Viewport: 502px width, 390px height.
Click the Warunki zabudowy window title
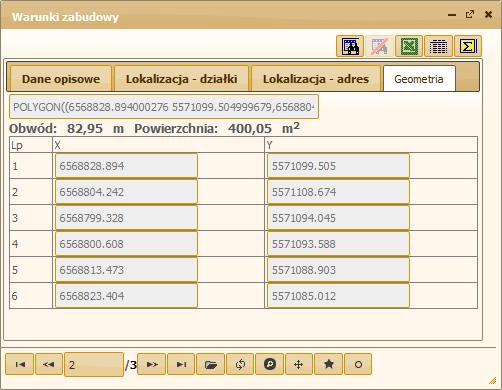(65, 17)
